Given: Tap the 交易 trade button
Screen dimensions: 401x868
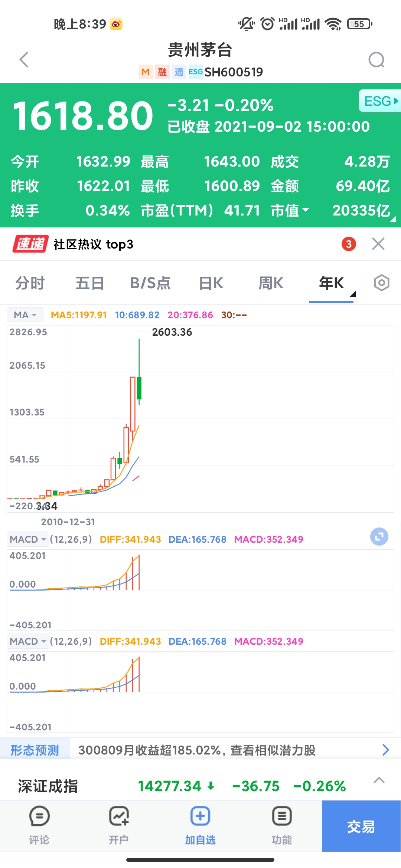Looking at the screenshot, I should [361, 826].
